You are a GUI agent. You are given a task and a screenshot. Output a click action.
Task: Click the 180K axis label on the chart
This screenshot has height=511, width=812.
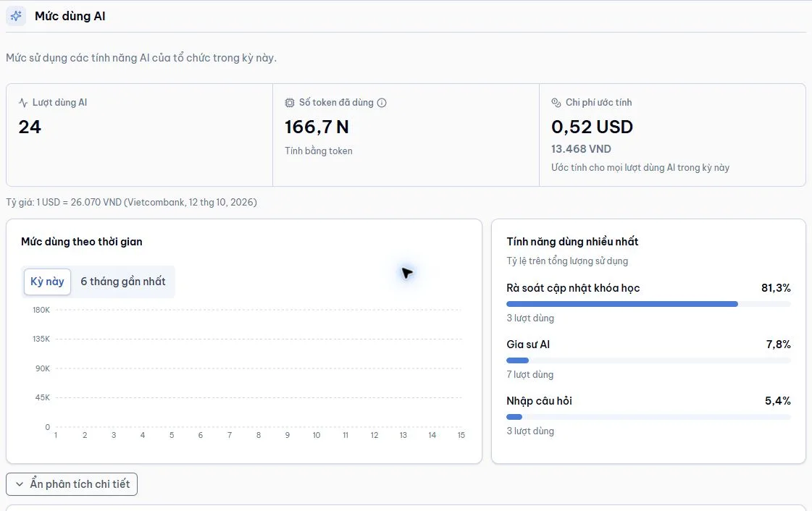coord(41,310)
